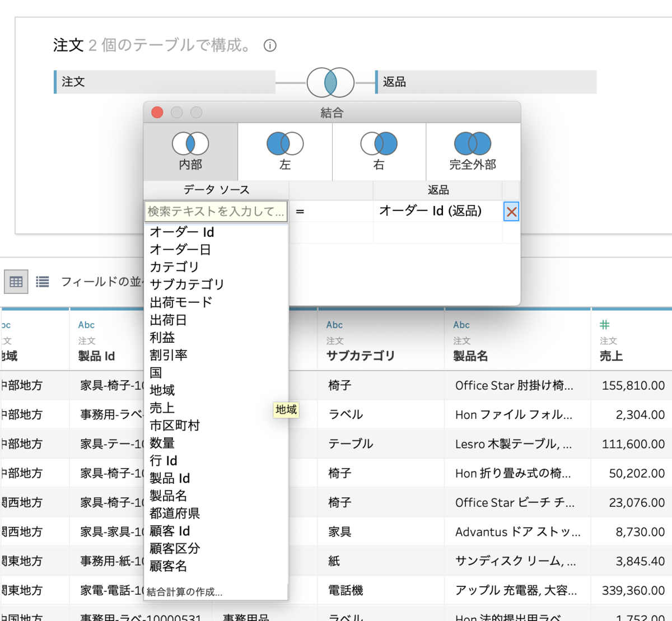Click number type icon of 売上 column
The image size is (672, 621).
tap(605, 325)
